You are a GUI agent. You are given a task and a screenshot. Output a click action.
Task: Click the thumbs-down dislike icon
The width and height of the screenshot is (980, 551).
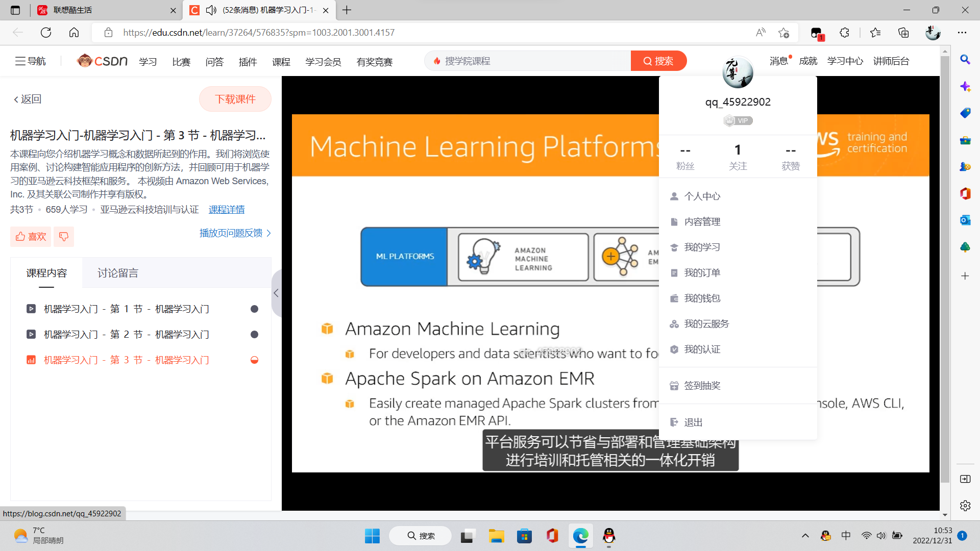(64, 237)
